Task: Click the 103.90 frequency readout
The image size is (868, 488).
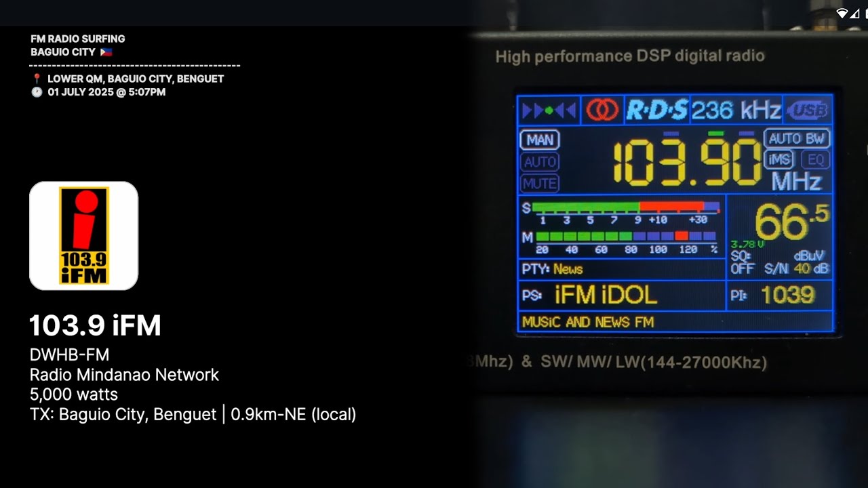Action: [x=687, y=163]
